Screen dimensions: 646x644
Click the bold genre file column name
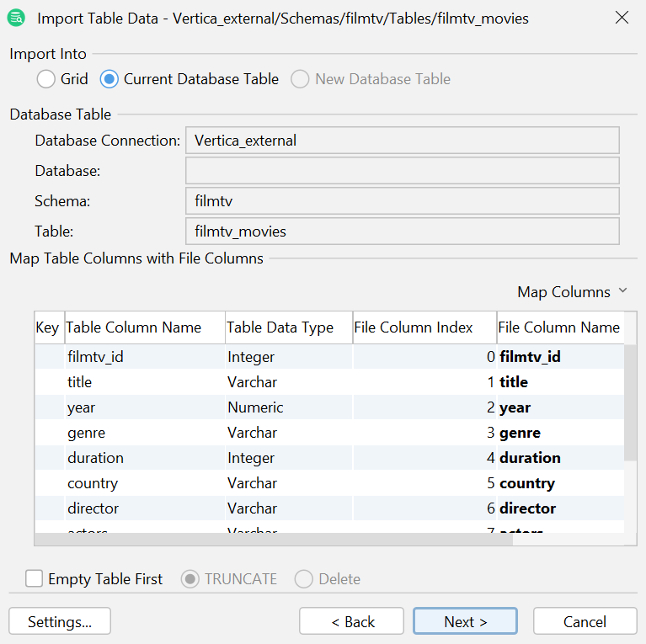pos(520,433)
